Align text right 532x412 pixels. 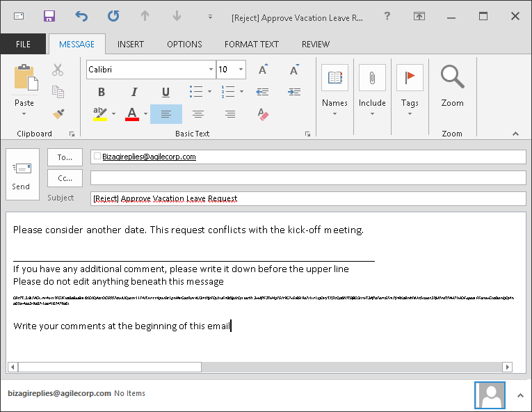(x=230, y=114)
